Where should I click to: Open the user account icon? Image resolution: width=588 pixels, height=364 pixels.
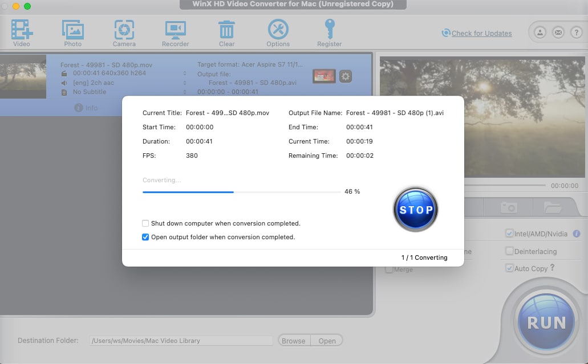coord(540,32)
